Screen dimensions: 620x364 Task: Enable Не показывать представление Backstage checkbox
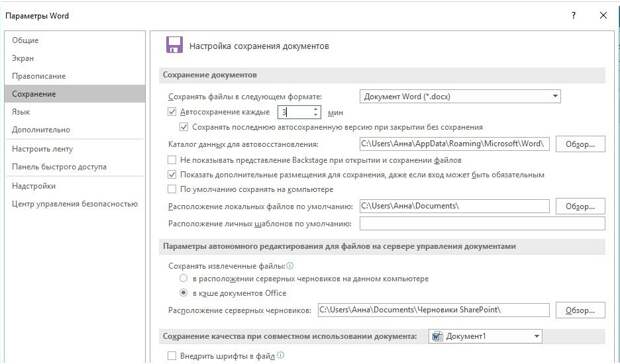click(x=172, y=160)
